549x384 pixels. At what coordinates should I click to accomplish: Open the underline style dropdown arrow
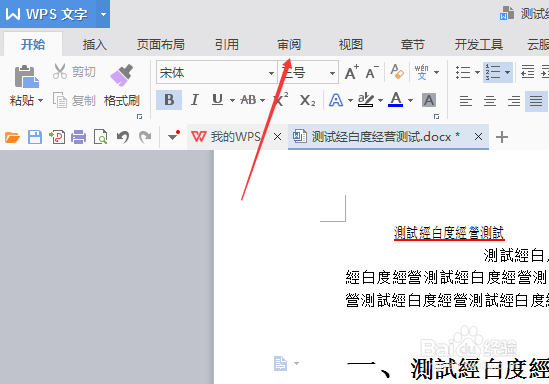[x=232, y=101]
